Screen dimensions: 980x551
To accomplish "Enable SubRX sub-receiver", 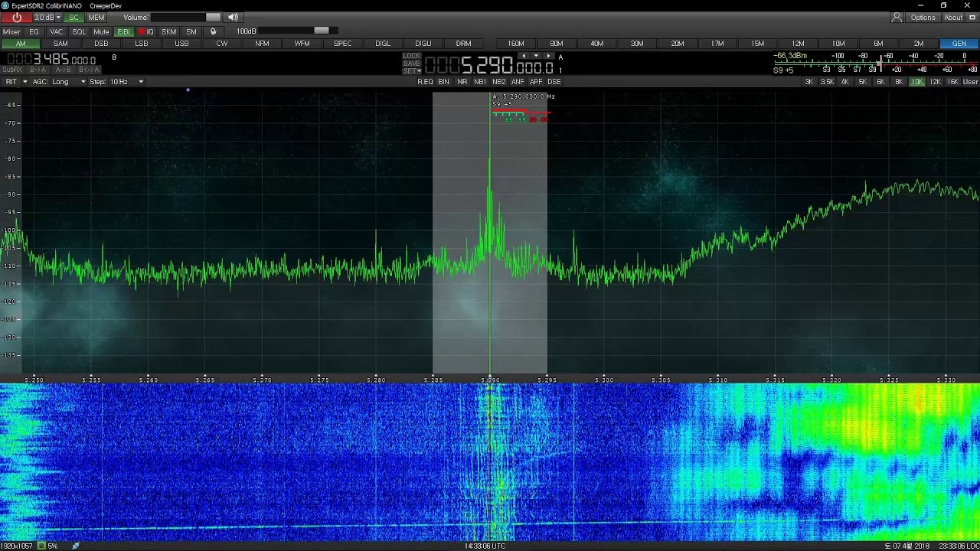I will [x=13, y=70].
